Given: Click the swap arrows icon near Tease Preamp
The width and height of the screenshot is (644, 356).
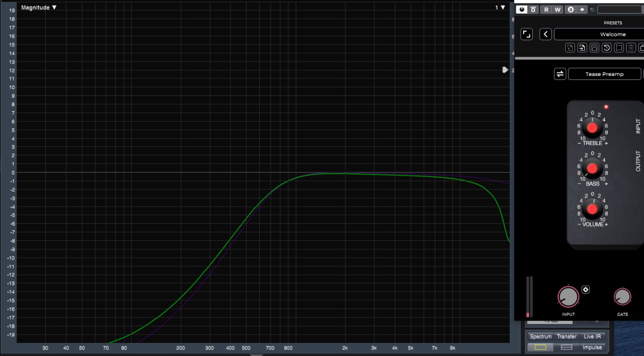Looking at the screenshot, I should [x=560, y=74].
